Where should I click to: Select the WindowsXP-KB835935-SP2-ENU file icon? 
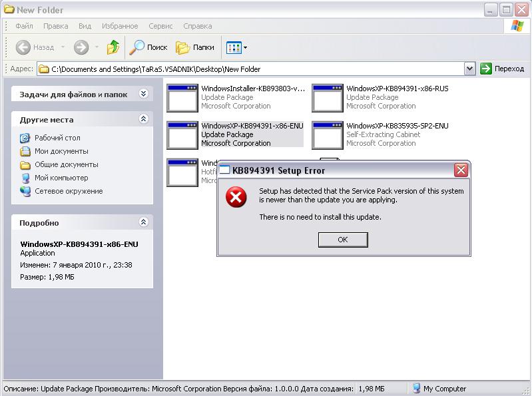[x=327, y=135]
